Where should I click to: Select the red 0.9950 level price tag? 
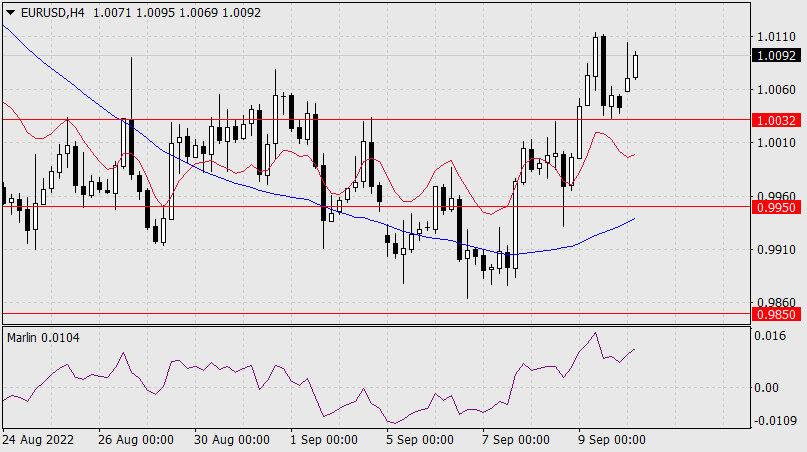click(779, 207)
